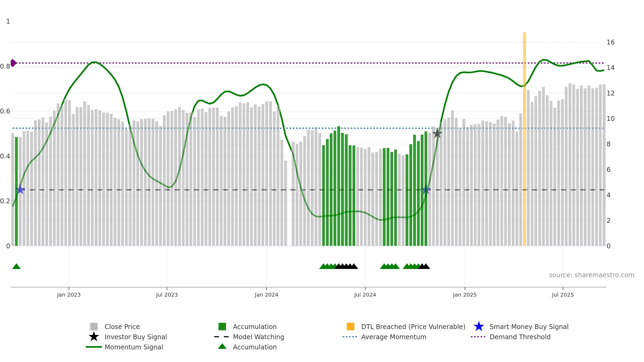Click the orange DTL Breached vertical bar
Image resolution: width=644 pixels, height=362 pixels.
pyautogui.click(x=524, y=139)
